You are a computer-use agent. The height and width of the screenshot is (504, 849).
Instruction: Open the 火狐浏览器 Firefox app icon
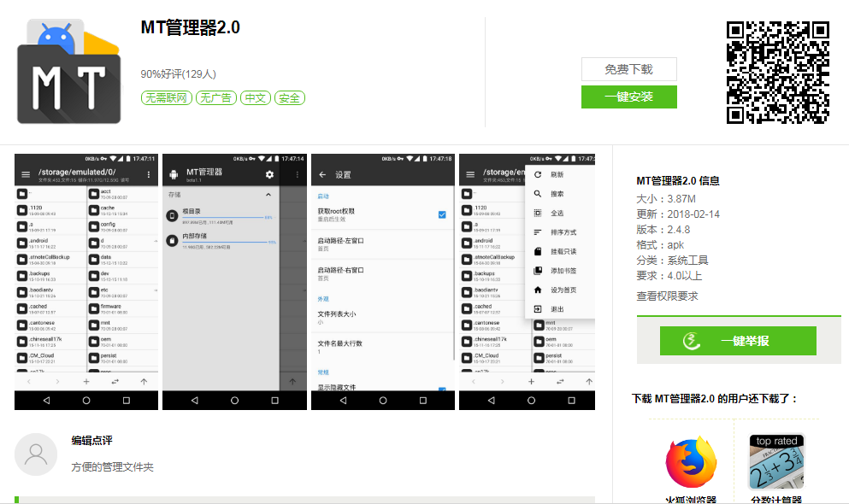(691, 462)
